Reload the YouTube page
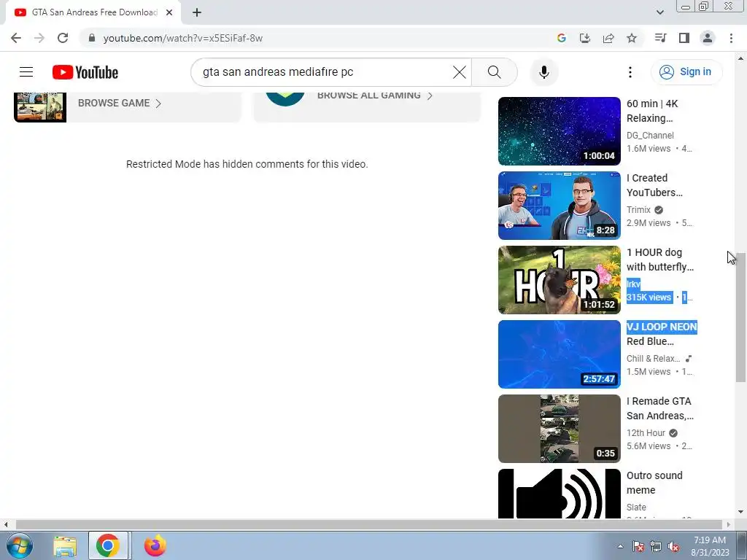Viewport: 747px width, 560px height. coord(63,38)
